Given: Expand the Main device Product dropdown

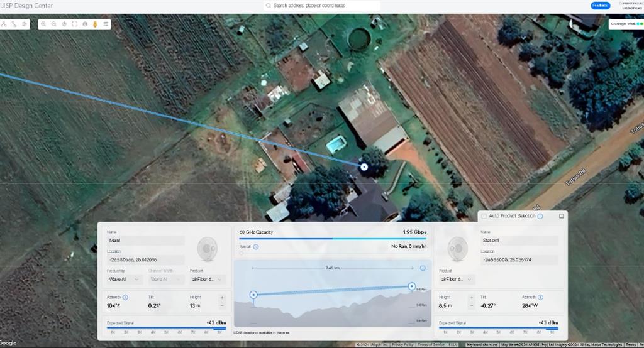Looking at the screenshot, I should click(x=206, y=279).
